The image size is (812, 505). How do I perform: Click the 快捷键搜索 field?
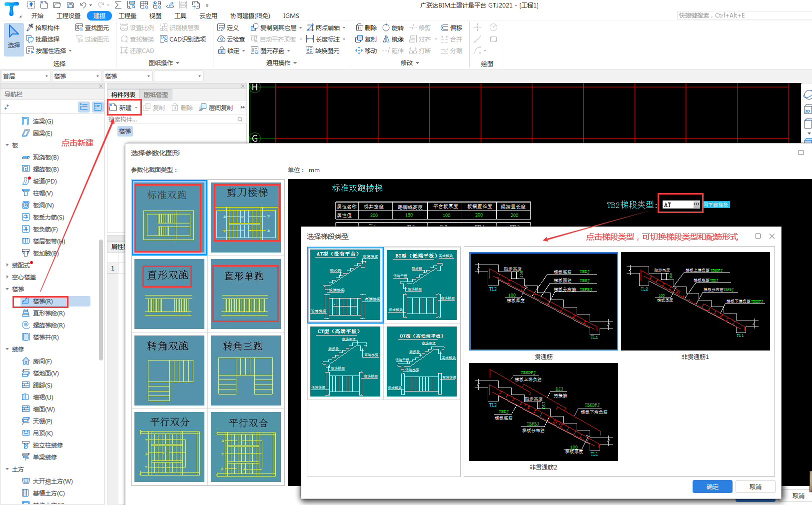[x=744, y=15]
